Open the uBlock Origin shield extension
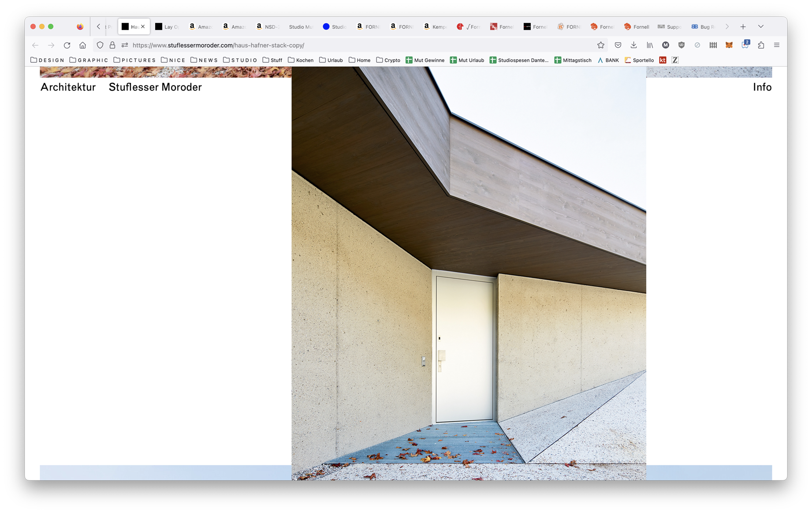Image resolution: width=812 pixels, height=513 pixels. coord(682,45)
